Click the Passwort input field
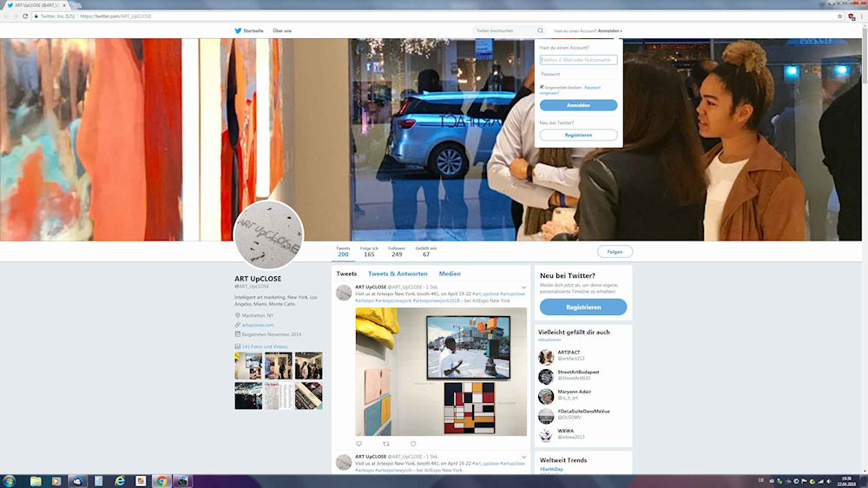Viewport: 868px width, 488px height. 578,74
